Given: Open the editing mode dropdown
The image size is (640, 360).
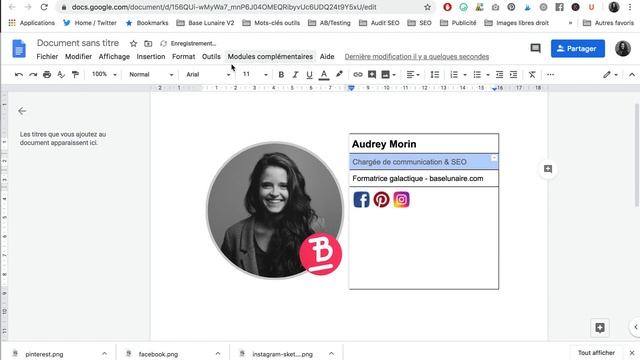Looking at the screenshot, I should [x=610, y=75].
